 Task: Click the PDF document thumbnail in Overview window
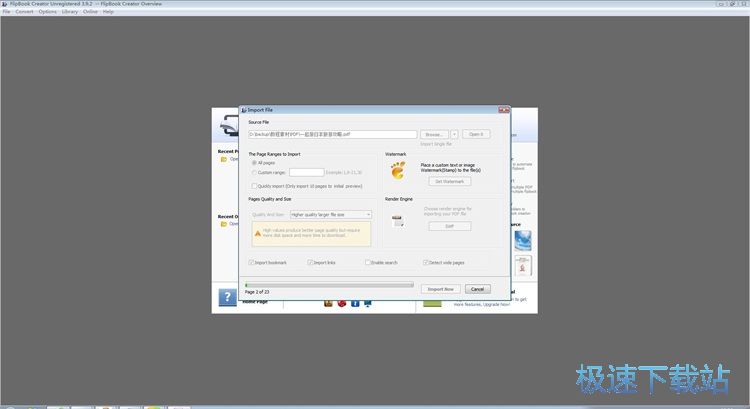(523, 265)
